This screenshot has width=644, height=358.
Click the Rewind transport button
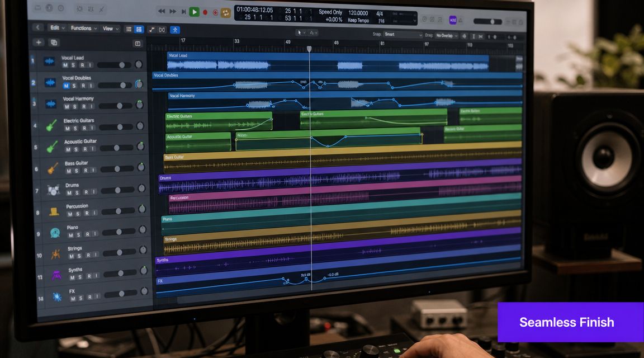coord(162,11)
